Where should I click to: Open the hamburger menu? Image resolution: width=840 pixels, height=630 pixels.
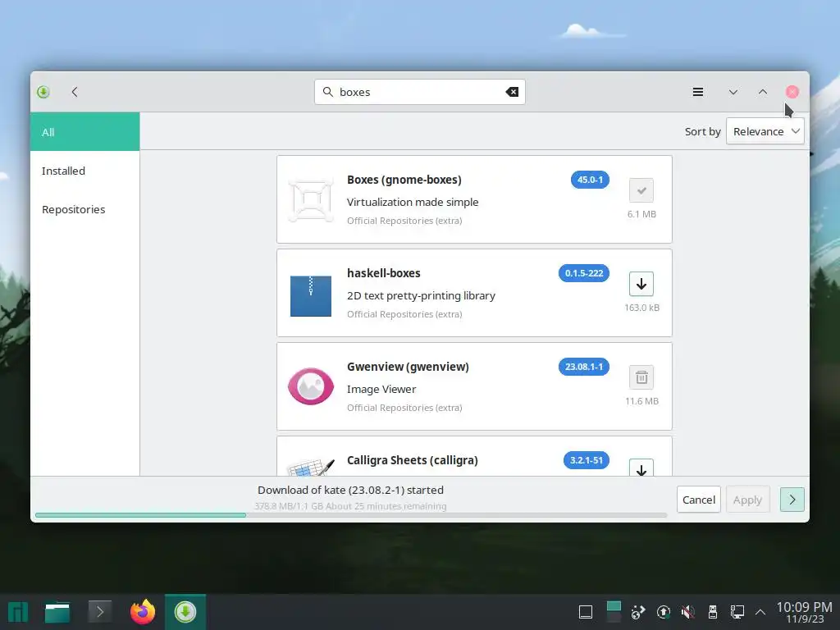click(x=697, y=92)
